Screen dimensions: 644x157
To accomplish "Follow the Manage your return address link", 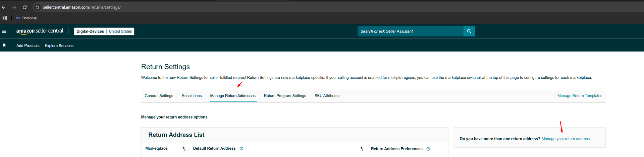I will [x=565, y=139].
